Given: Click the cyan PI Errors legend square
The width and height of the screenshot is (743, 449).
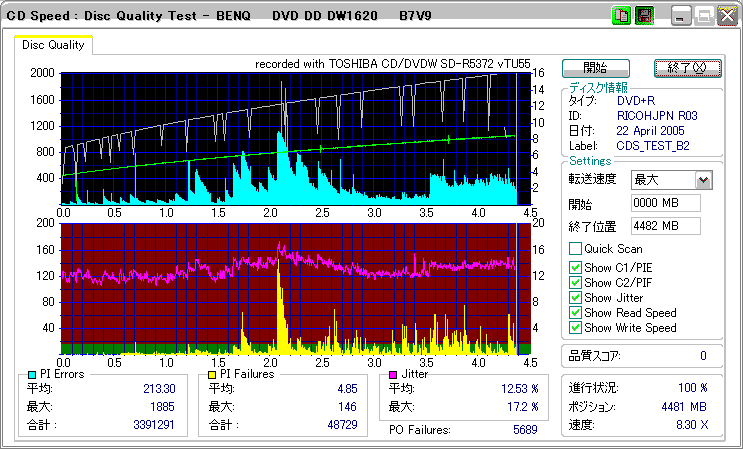Looking at the screenshot, I should (x=32, y=374).
